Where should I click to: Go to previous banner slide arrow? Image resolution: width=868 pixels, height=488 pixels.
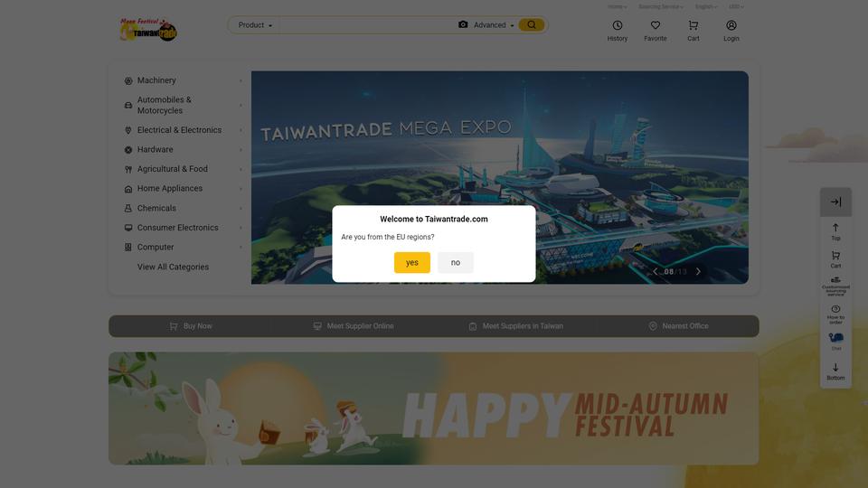[656, 272]
